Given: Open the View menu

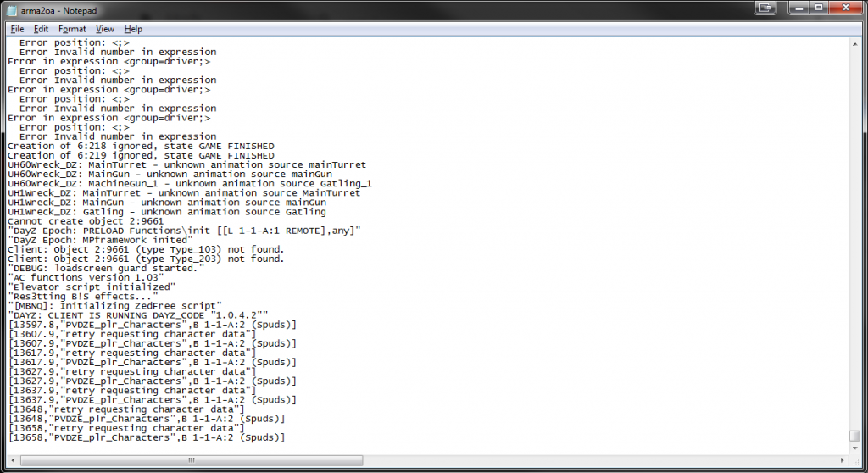Looking at the screenshot, I should [104, 29].
